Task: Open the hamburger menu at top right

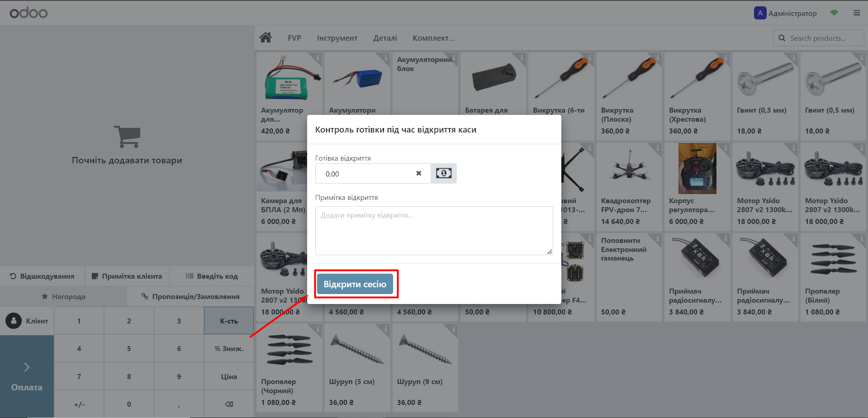Action: point(857,13)
